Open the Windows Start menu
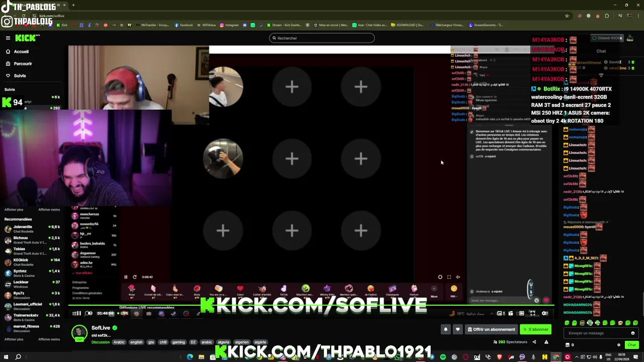644x362 pixels. (x=6, y=357)
